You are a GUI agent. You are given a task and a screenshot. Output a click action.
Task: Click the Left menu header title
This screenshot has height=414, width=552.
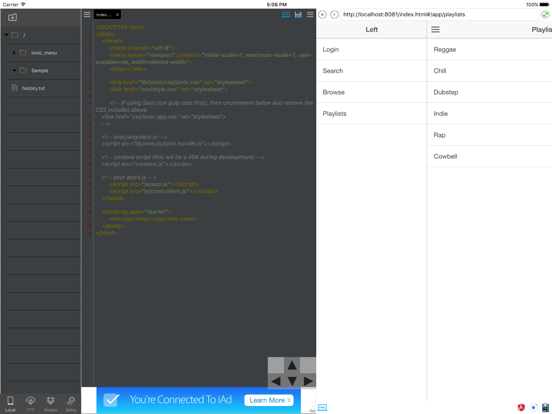coord(371,30)
